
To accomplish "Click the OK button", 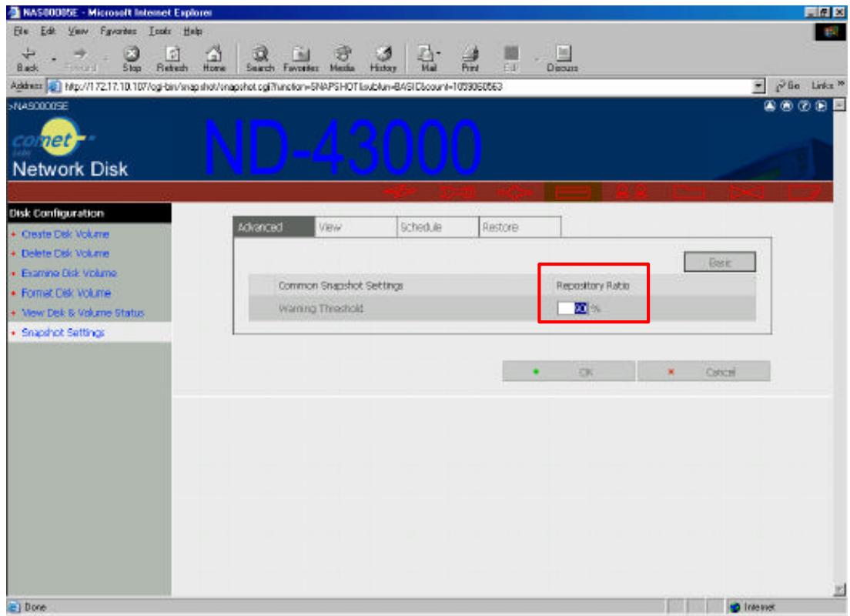I will click(568, 371).
